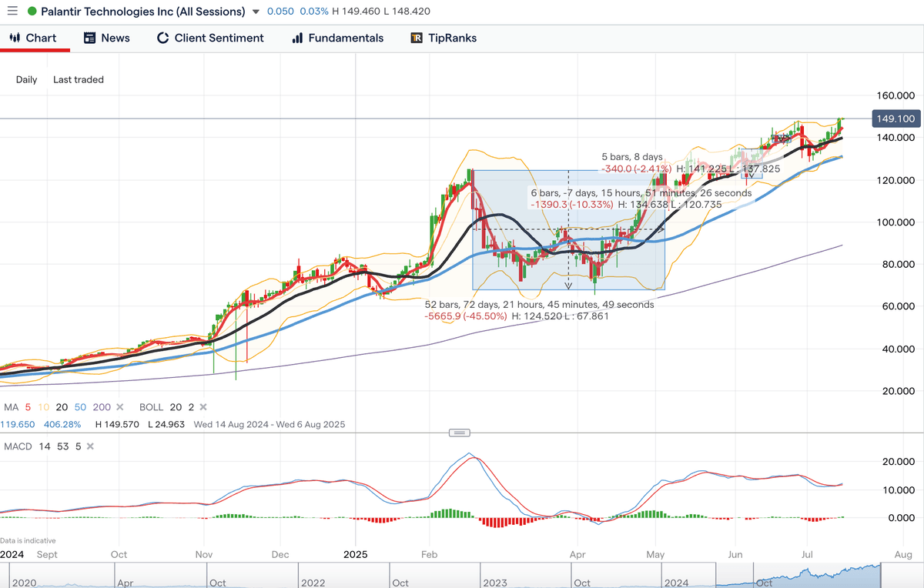
Task: Select the BOLL indicator label
Action: pyautogui.click(x=151, y=407)
